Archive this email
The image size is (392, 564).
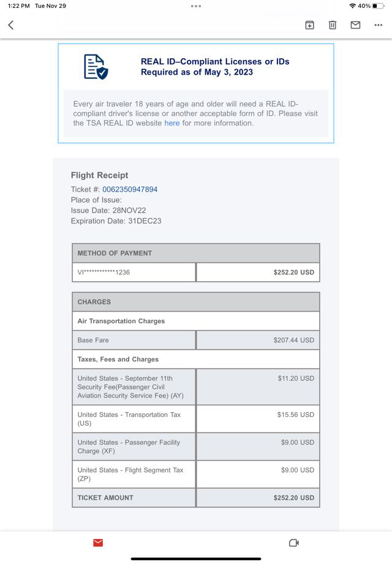[x=310, y=25]
